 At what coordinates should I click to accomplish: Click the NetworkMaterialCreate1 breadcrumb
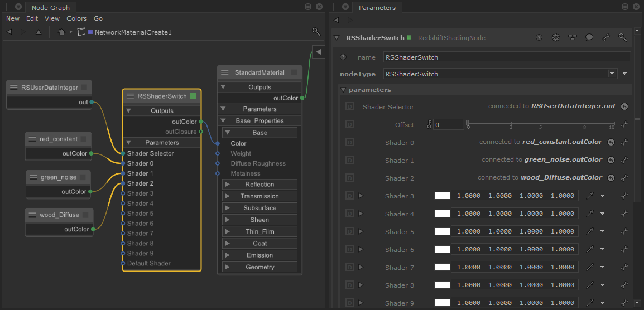(x=133, y=32)
